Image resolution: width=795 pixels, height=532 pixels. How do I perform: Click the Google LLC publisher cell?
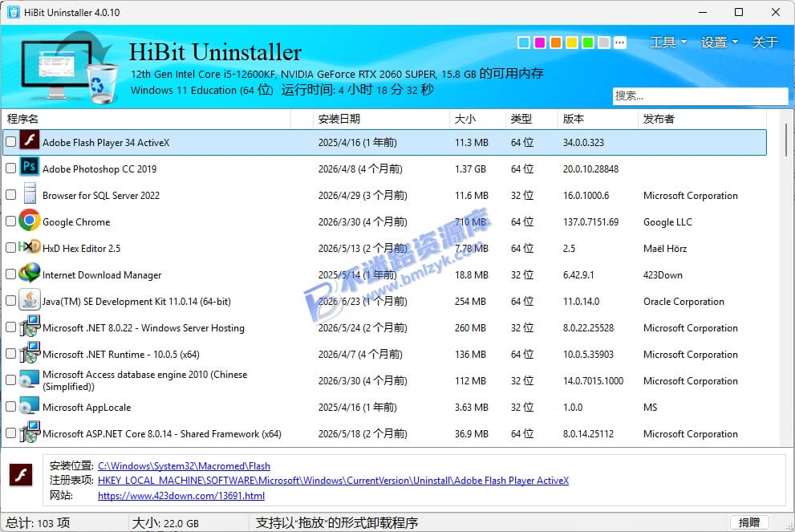[x=667, y=222]
